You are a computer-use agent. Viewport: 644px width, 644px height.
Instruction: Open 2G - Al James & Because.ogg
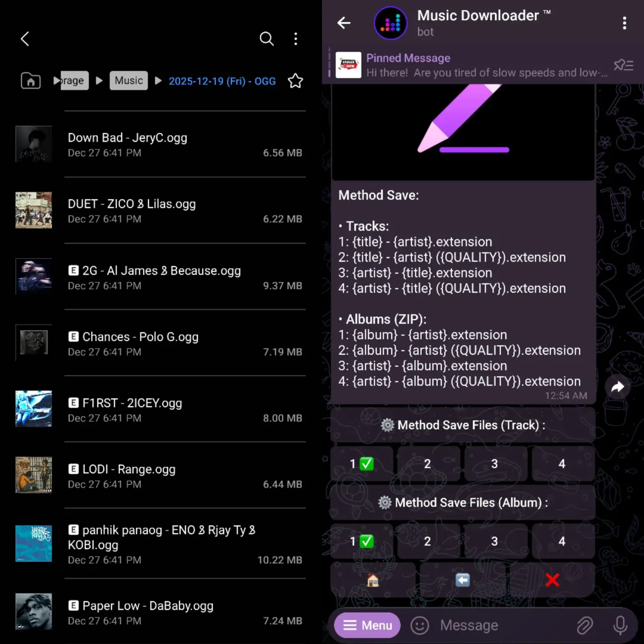(160, 277)
